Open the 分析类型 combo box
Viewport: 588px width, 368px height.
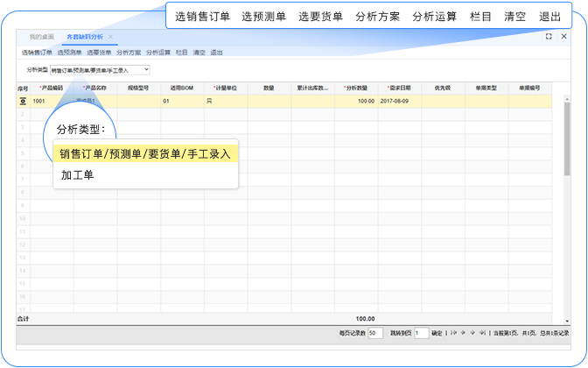click(x=100, y=70)
